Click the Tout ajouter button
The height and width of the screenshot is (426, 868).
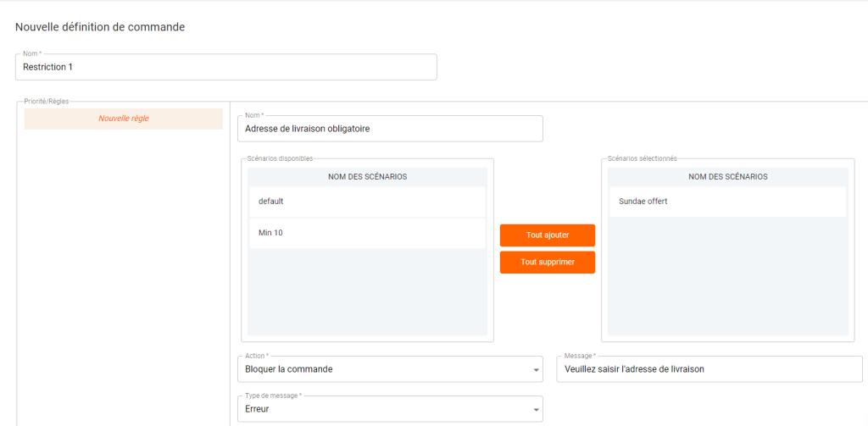548,235
